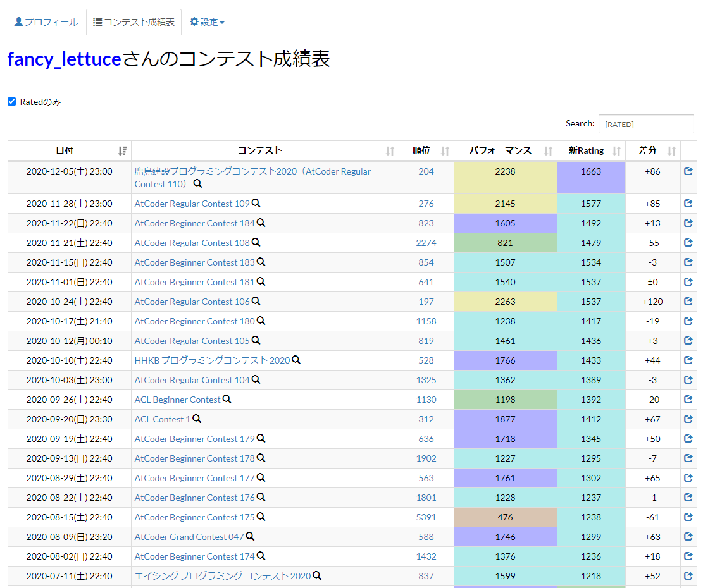Sort table by 順位 column
This screenshot has width=703, height=588.
click(x=426, y=151)
